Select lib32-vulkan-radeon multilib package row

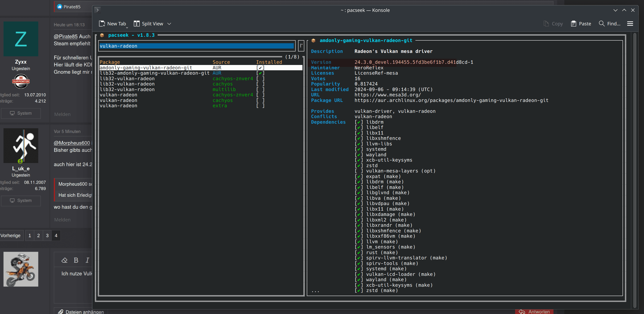click(127, 90)
